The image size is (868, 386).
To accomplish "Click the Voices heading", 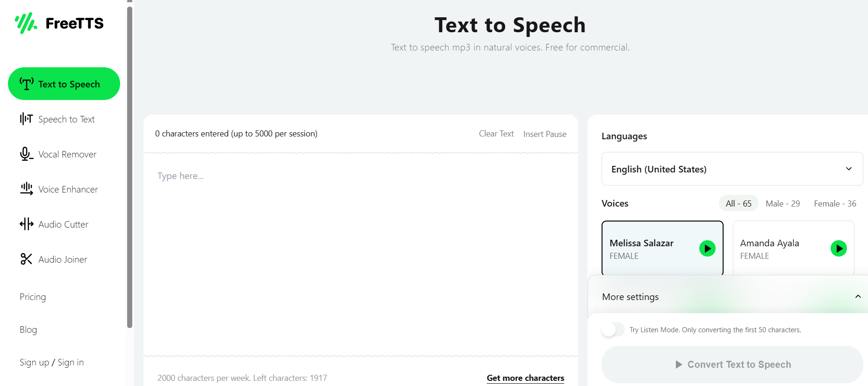I will coord(615,203).
